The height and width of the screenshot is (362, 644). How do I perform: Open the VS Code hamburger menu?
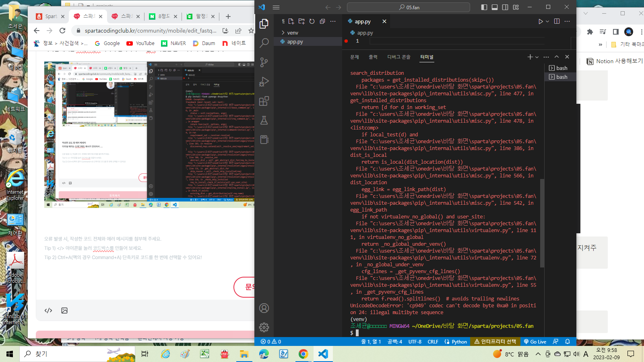276,7
